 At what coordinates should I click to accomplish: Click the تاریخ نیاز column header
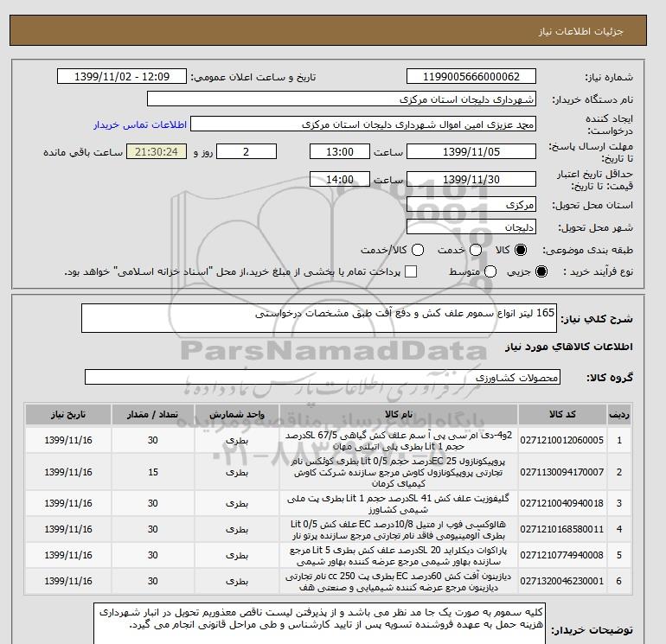click(68, 414)
